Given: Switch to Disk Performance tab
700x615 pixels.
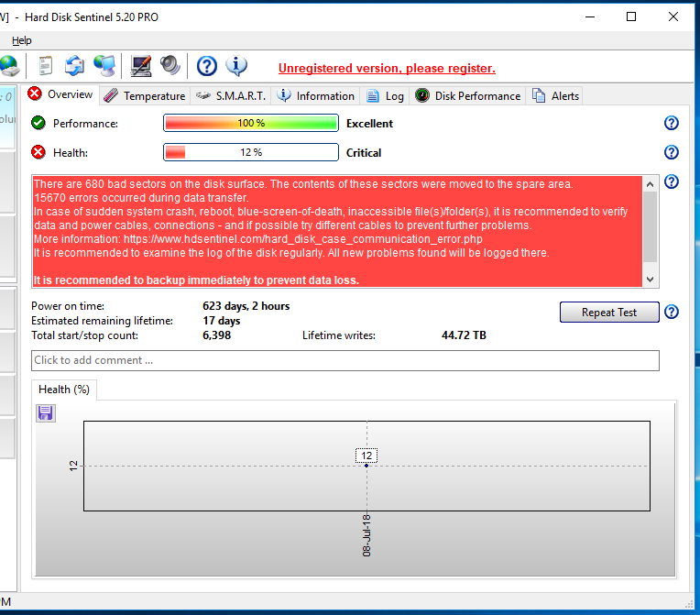Looking at the screenshot, I should (x=467, y=96).
